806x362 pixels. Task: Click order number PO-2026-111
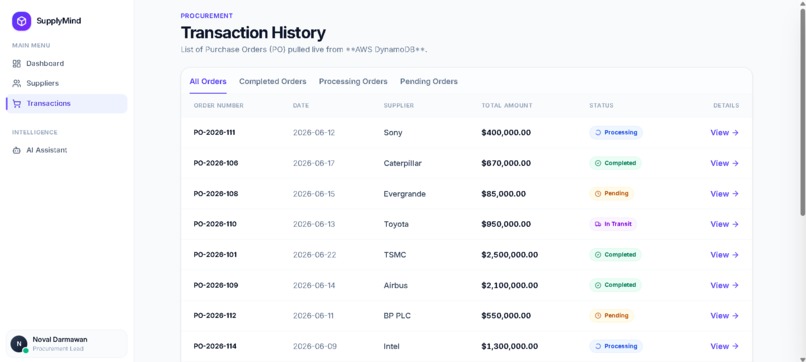coord(214,133)
